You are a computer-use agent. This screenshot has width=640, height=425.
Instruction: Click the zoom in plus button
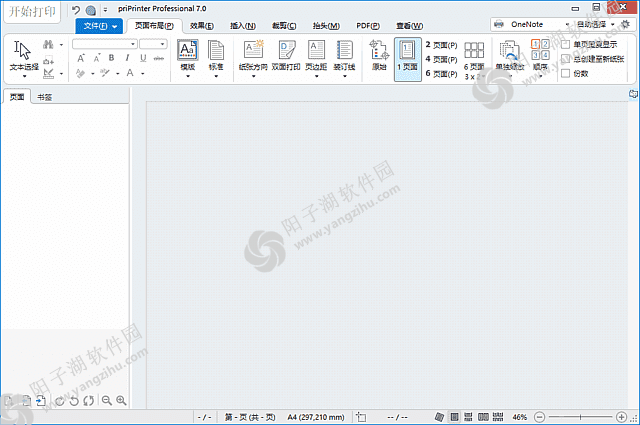[x=621, y=417]
